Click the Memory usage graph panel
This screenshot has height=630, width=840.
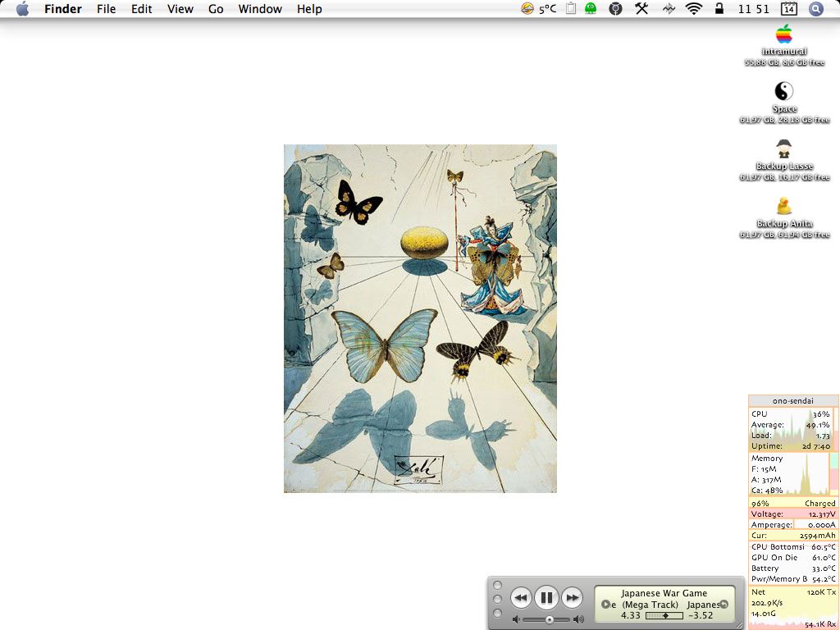793,474
